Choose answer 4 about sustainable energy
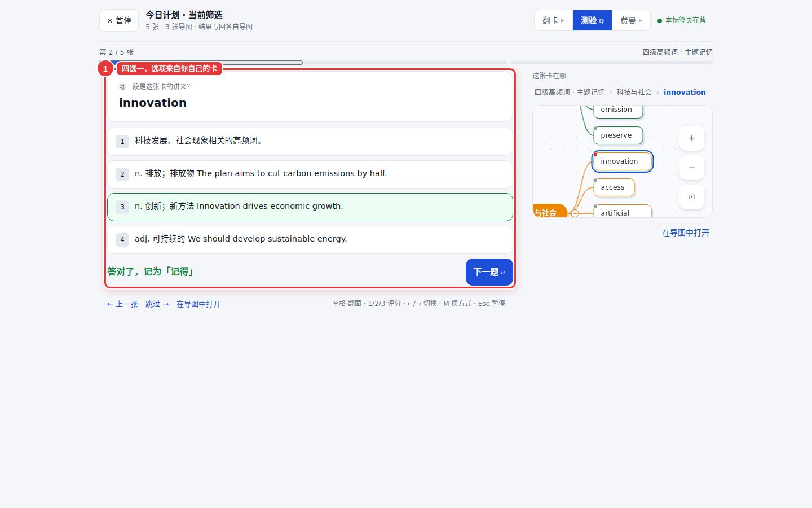Viewport: 812px width, 508px height. point(310,239)
